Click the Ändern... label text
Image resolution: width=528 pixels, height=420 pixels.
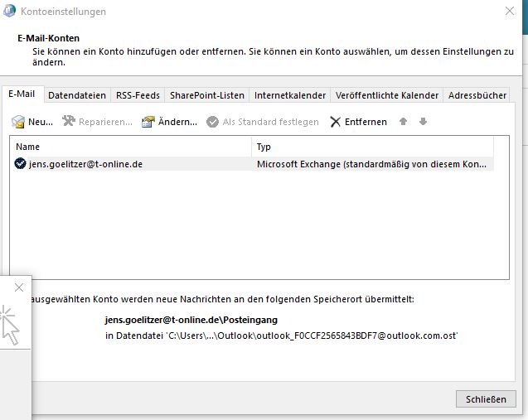point(177,122)
